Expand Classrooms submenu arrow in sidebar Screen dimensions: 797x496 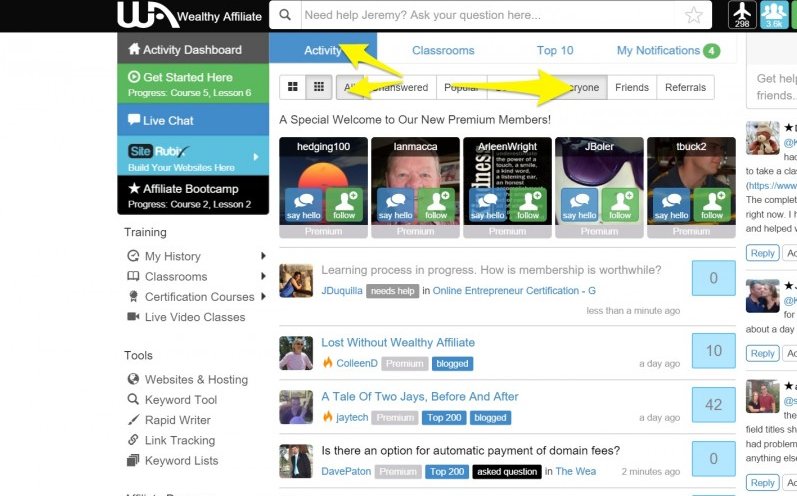point(263,276)
